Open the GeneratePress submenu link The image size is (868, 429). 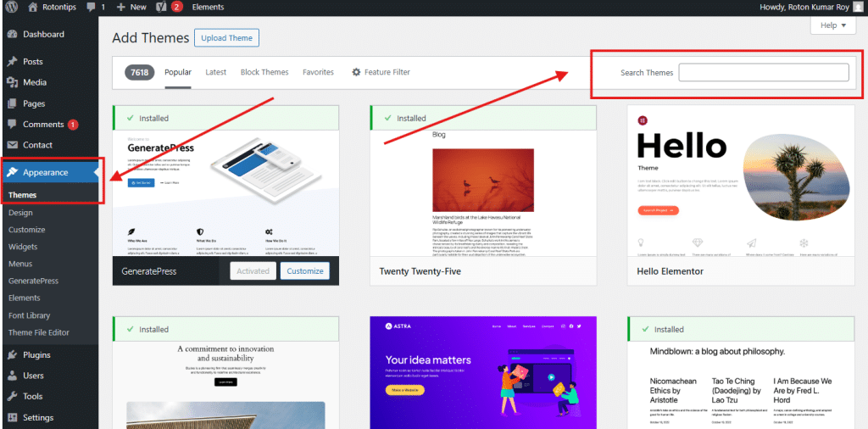[33, 281]
